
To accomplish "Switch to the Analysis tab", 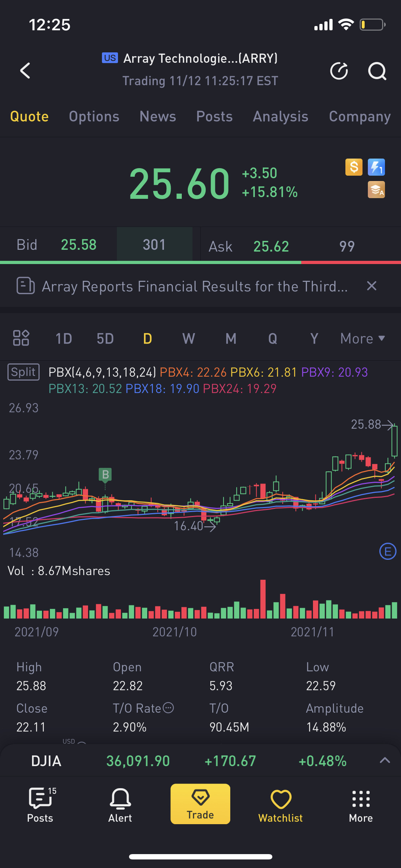I will [281, 117].
